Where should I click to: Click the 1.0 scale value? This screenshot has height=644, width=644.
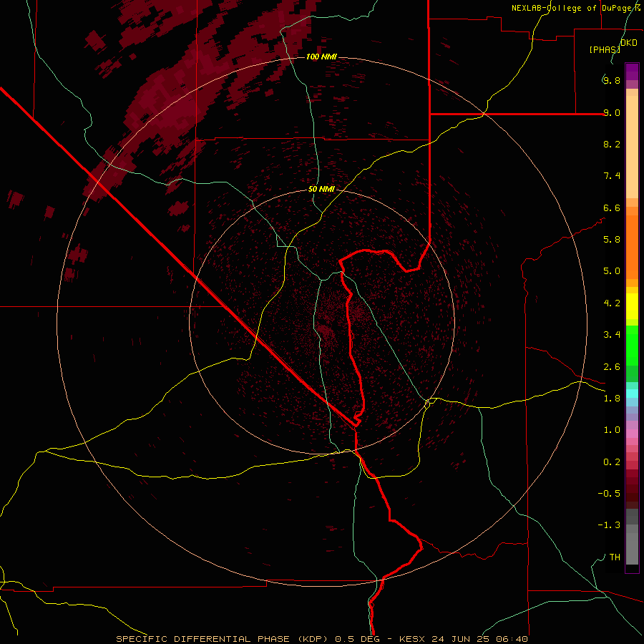(612, 430)
